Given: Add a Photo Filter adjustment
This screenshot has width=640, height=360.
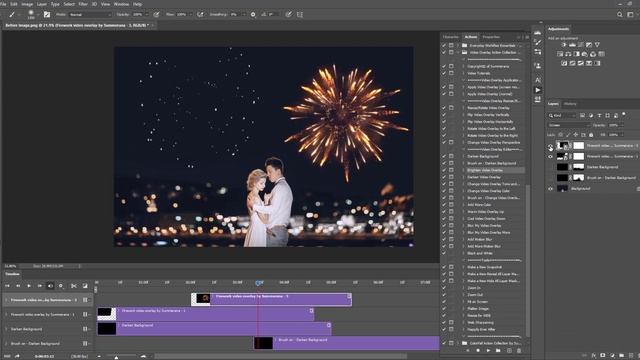Looking at the screenshot, I should point(584,54).
